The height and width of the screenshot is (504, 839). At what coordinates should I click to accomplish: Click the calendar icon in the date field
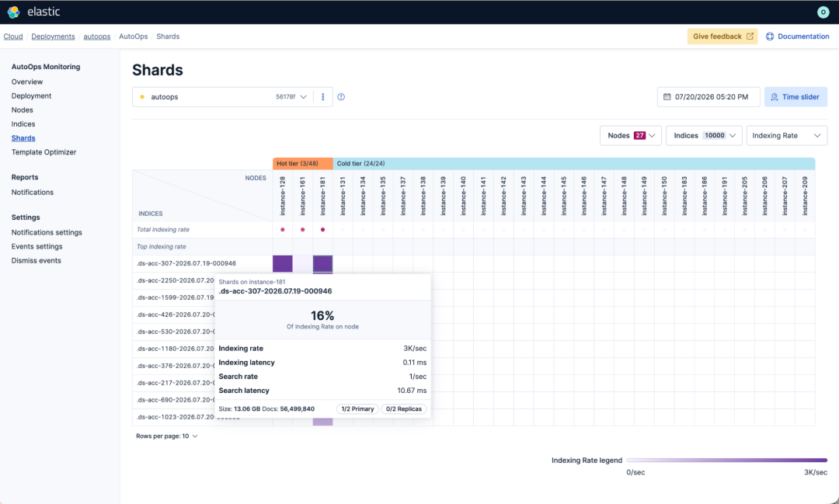click(667, 97)
